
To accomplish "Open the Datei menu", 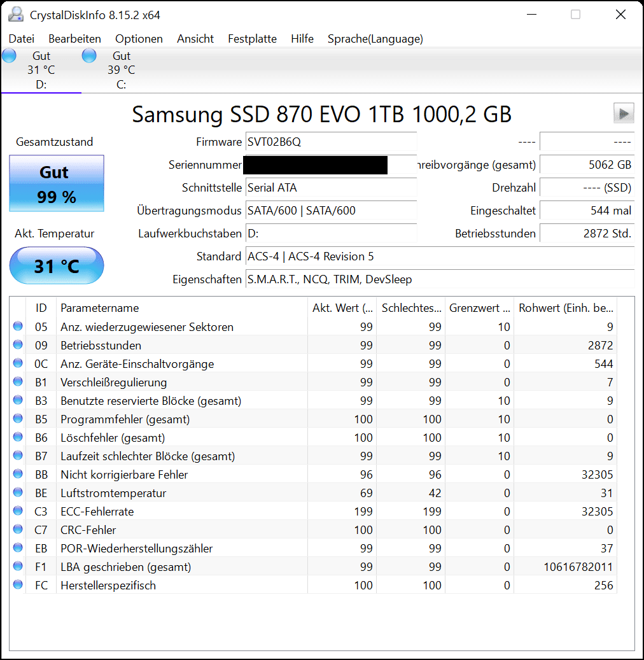I will point(22,39).
